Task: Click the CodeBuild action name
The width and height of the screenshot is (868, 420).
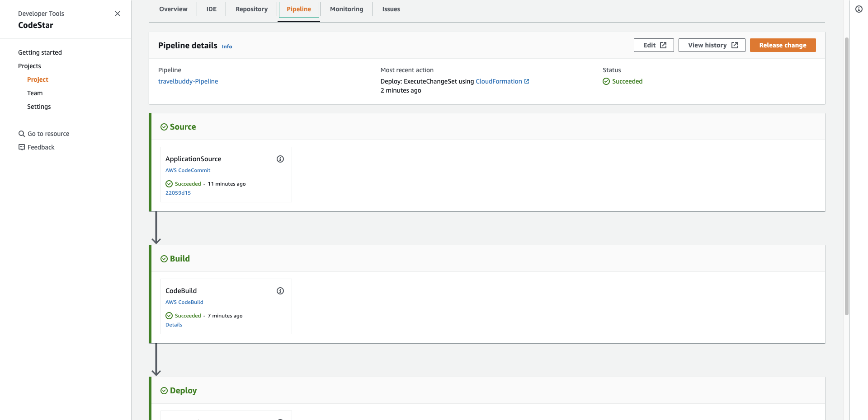Action: click(x=181, y=291)
